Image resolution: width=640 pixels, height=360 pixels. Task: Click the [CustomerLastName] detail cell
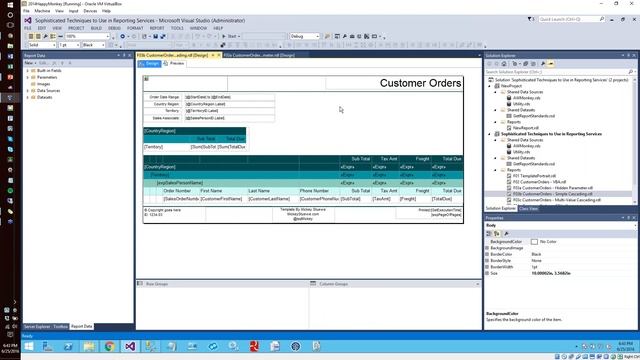273,199
